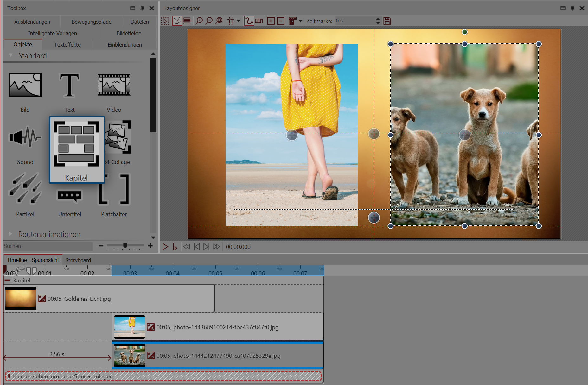Click the Sound object icon

click(25, 137)
